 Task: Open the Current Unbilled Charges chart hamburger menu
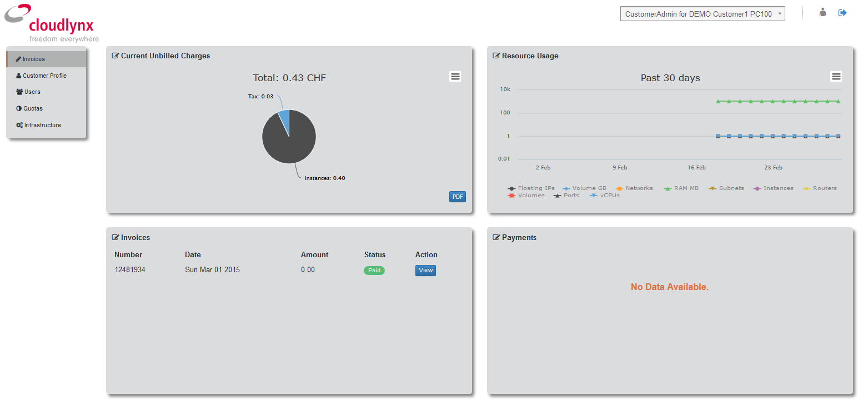point(455,77)
